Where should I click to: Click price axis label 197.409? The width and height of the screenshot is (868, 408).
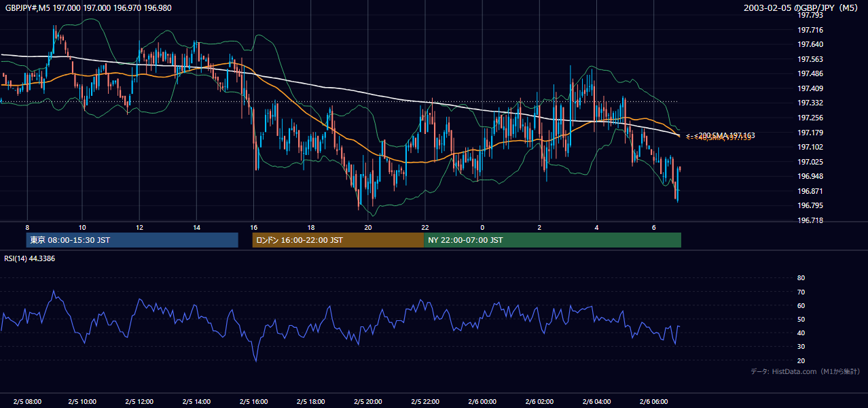[810, 88]
